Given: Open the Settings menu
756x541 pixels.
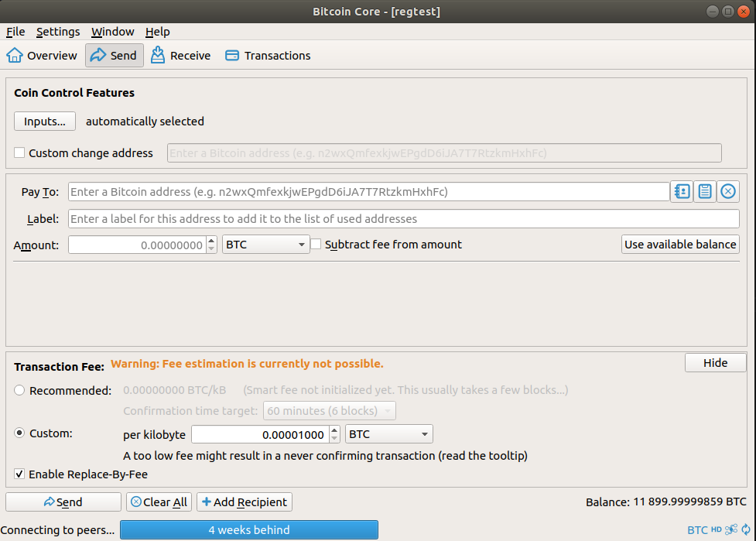Looking at the screenshot, I should coord(58,32).
